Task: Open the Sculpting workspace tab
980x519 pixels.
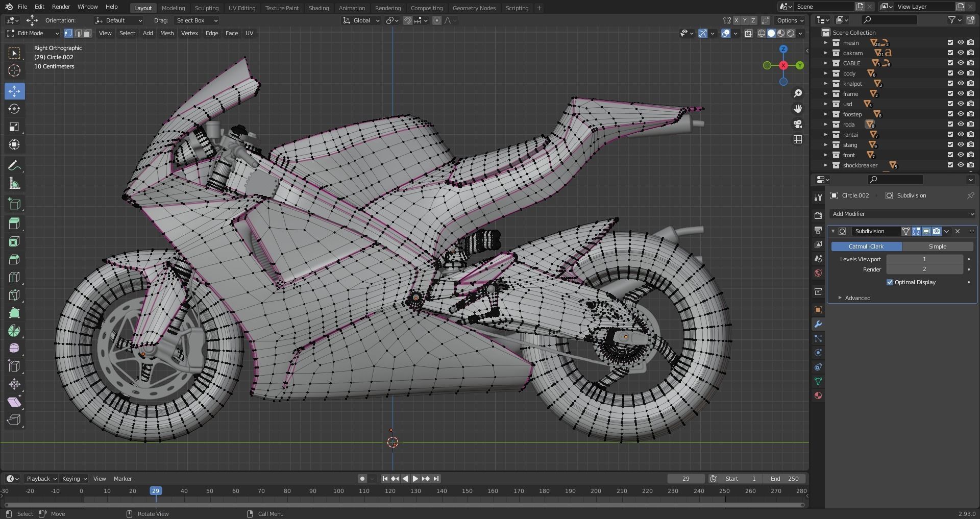Action: pos(207,8)
